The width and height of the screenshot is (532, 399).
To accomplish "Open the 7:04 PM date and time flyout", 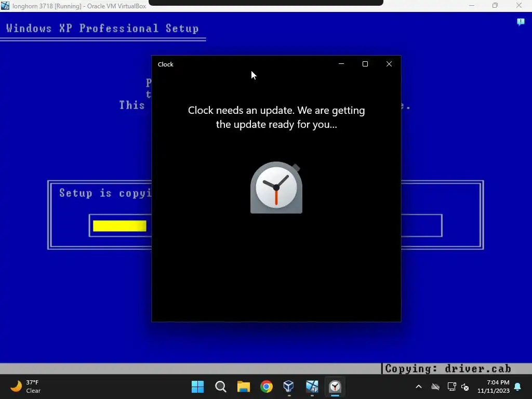I will coord(494,387).
